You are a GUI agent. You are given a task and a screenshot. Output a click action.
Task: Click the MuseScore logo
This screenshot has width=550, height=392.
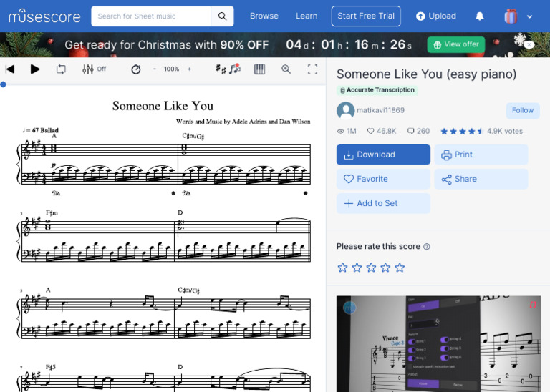pyautogui.click(x=44, y=16)
